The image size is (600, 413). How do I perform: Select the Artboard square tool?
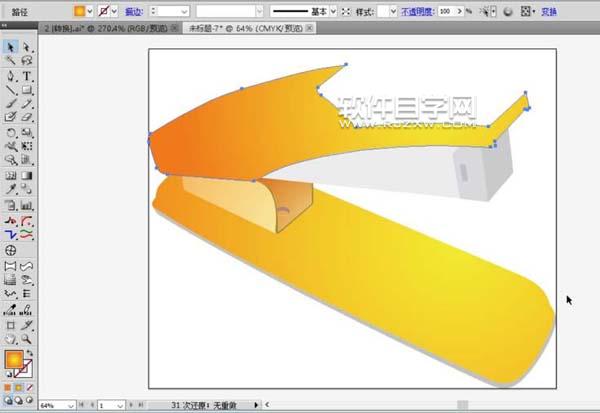coord(10,325)
